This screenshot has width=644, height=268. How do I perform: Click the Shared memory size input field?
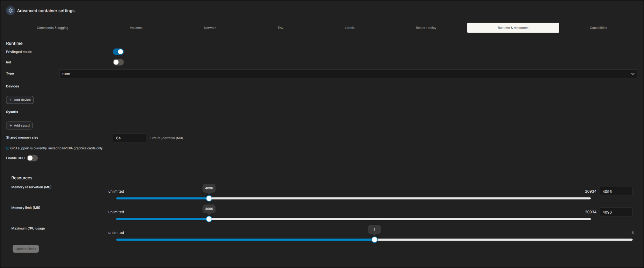[x=129, y=138]
